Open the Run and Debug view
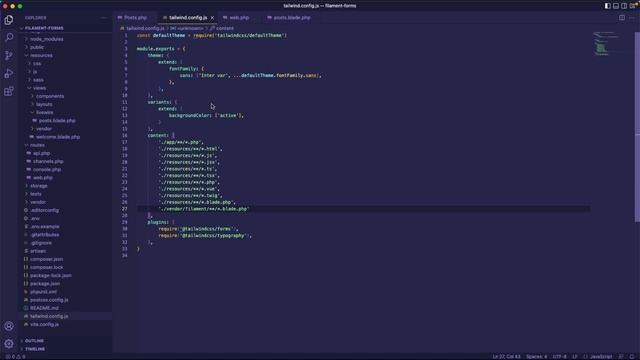Image resolution: width=640 pixels, height=360 pixels. (x=9, y=73)
